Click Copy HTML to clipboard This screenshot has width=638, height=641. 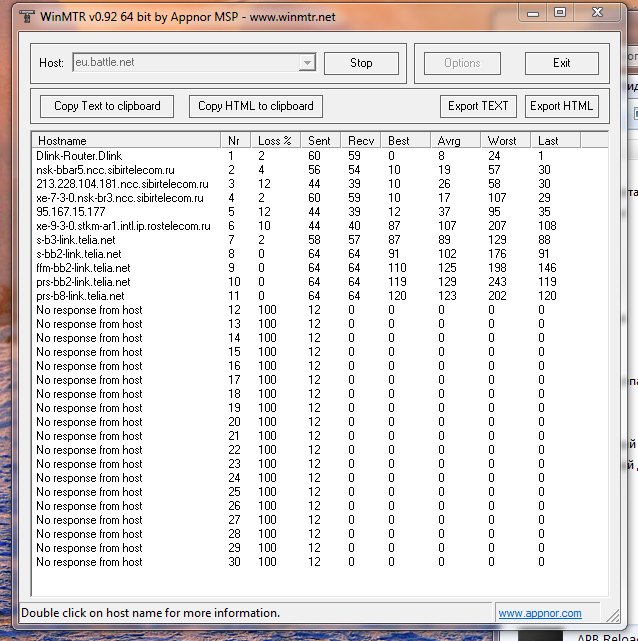pos(256,106)
